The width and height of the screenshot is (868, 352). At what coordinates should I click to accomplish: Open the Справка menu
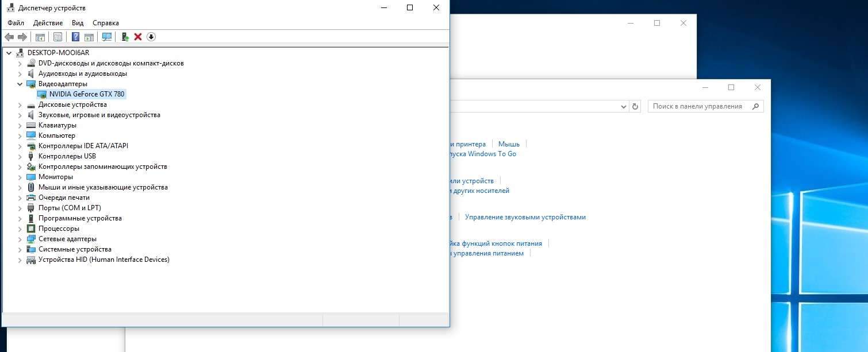tap(106, 23)
